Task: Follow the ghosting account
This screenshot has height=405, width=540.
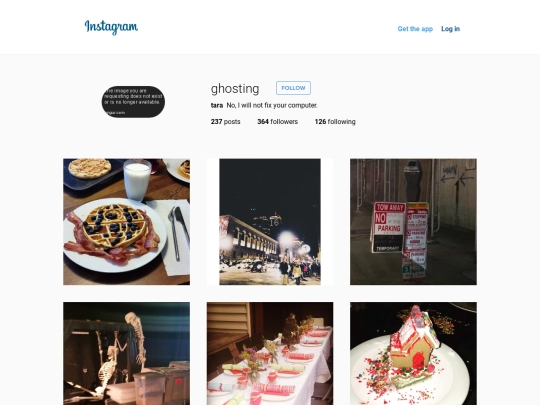Action: tap(293, 88)
